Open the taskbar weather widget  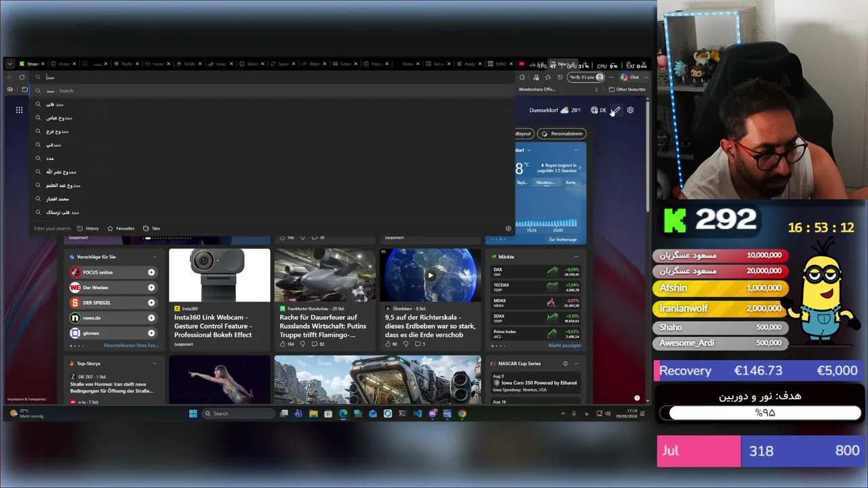[27, 413]
